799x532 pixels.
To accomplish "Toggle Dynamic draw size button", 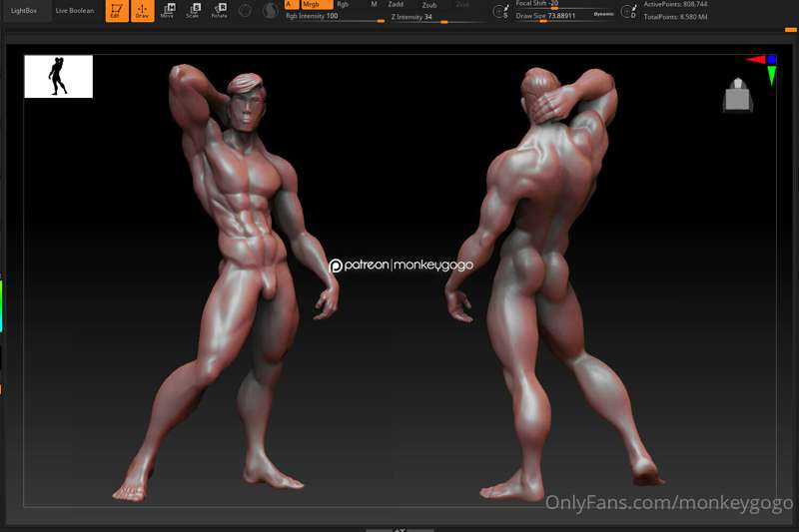I will pos(603,14).
